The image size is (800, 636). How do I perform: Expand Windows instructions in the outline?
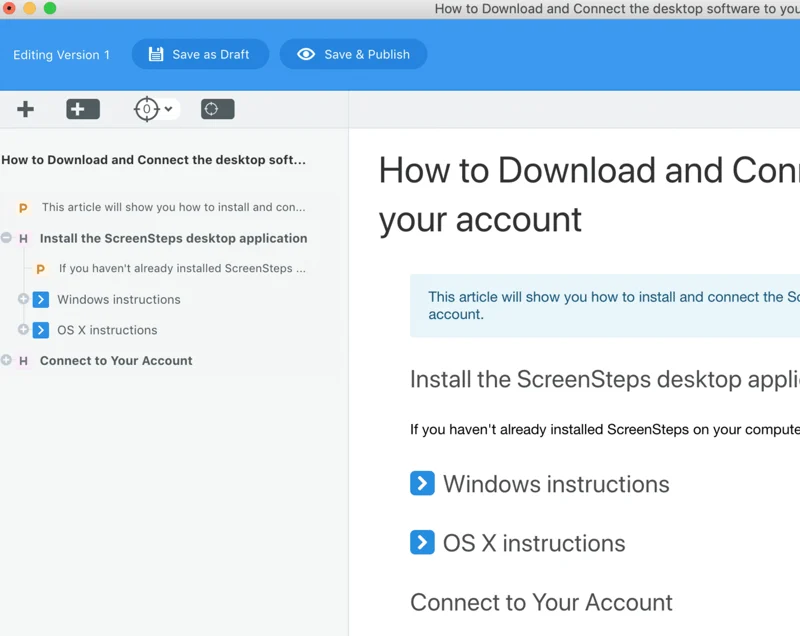tap(23, 299)
